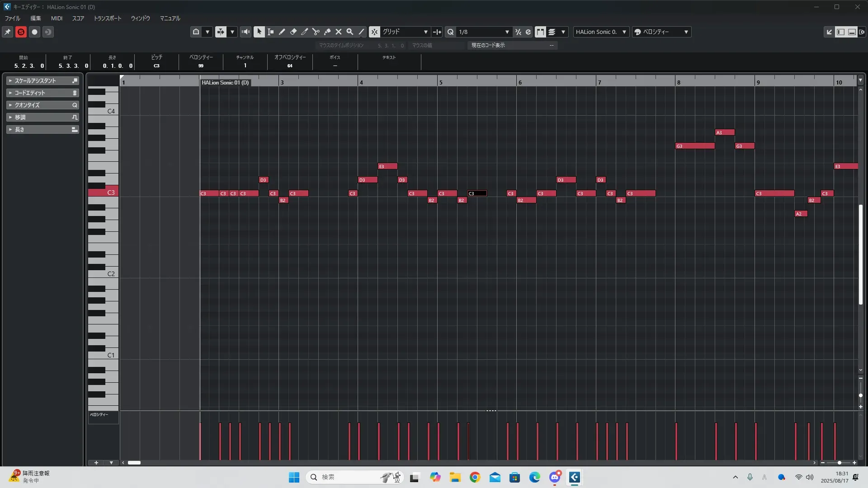
Task: Adjust the vertical zoom slider
Action: pos(861,395)
